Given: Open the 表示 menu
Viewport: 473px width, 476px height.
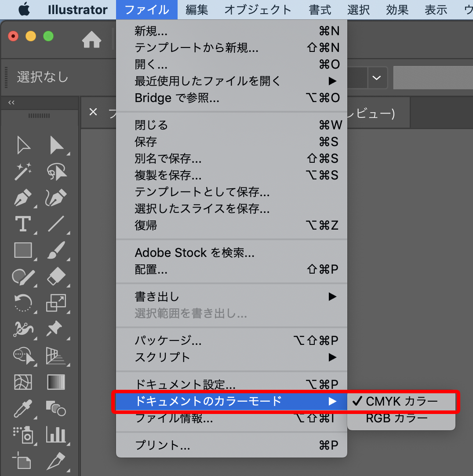Looking at the screenshot, I should click(436, 10).
